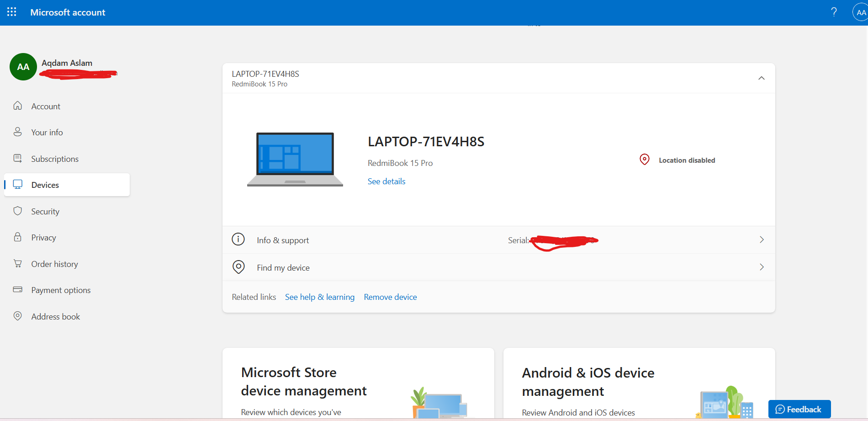Click the large LAPTOP-71EV4H8S heading
This screenshot has width=868, height=421.
coord(426,142)
